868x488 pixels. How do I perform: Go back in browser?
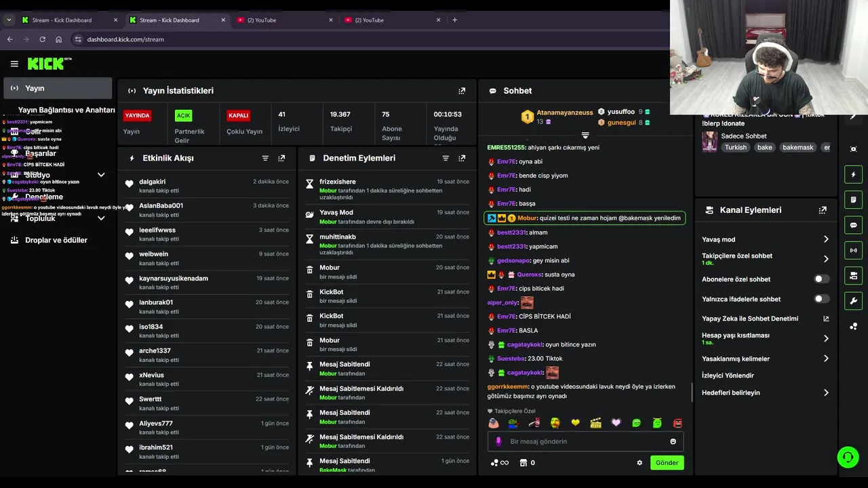9,39
